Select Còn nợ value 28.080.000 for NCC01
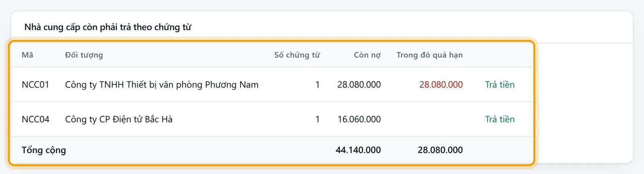The image size is (644, 174). (359, 84)
